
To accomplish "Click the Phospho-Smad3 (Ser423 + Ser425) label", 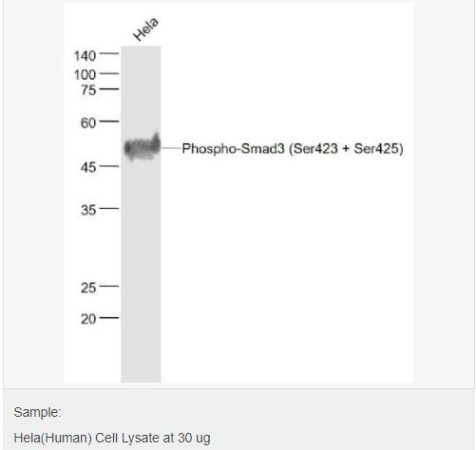I will click(x=293, y=149).
